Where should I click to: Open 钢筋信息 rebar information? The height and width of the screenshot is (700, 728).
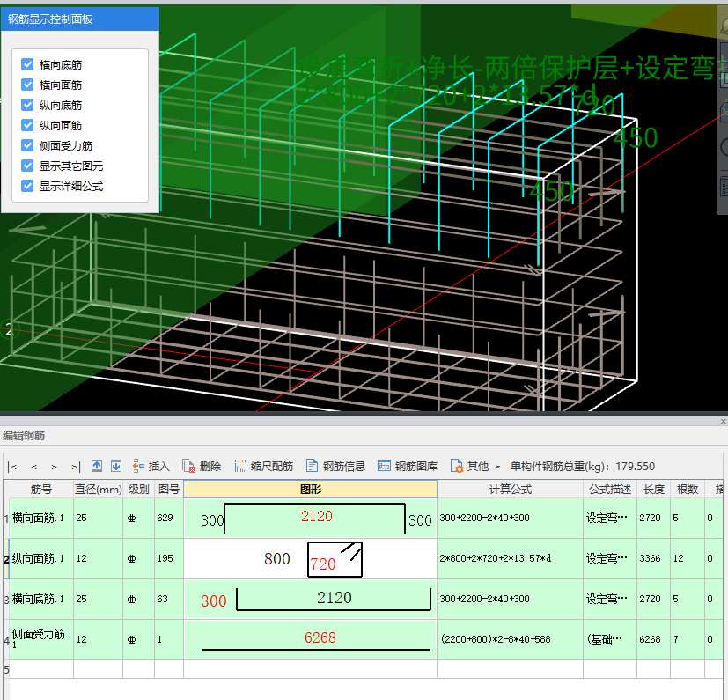(335, 466)
